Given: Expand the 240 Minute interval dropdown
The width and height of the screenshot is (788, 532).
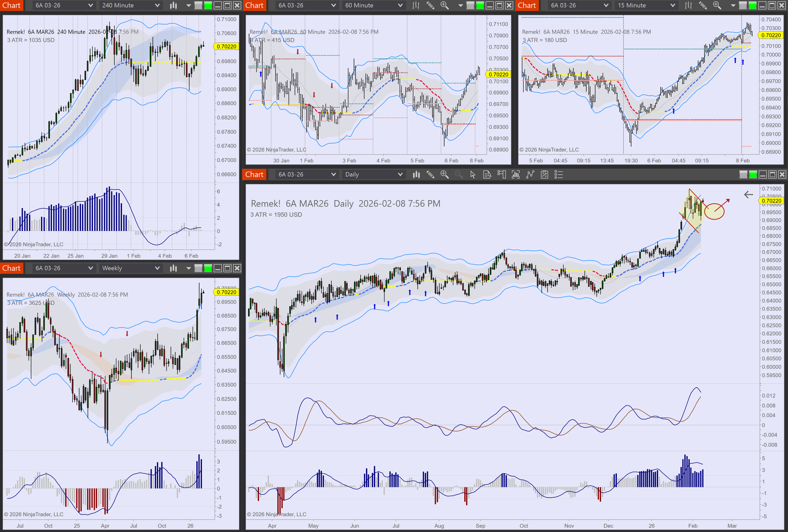Looking at the screenshot, I should [157, 5].
